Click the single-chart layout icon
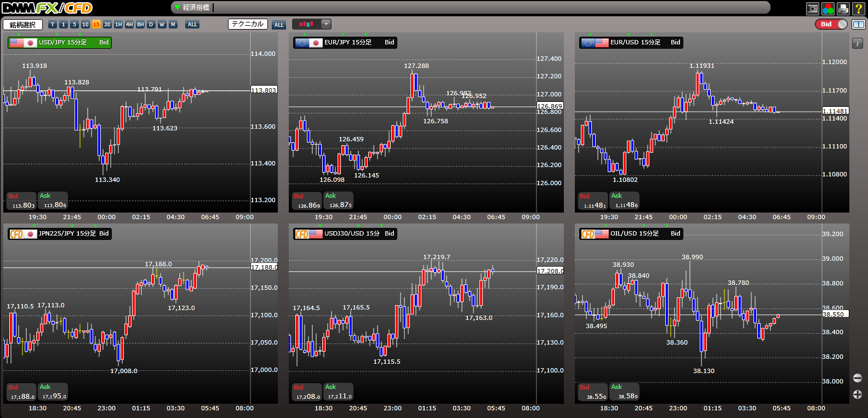 (x=859, y=24)
